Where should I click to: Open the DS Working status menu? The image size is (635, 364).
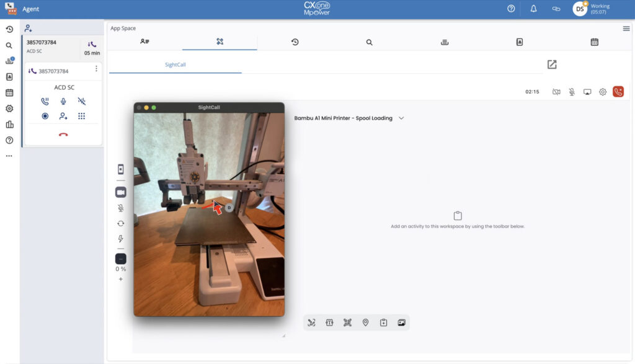[x=591, y=9]
